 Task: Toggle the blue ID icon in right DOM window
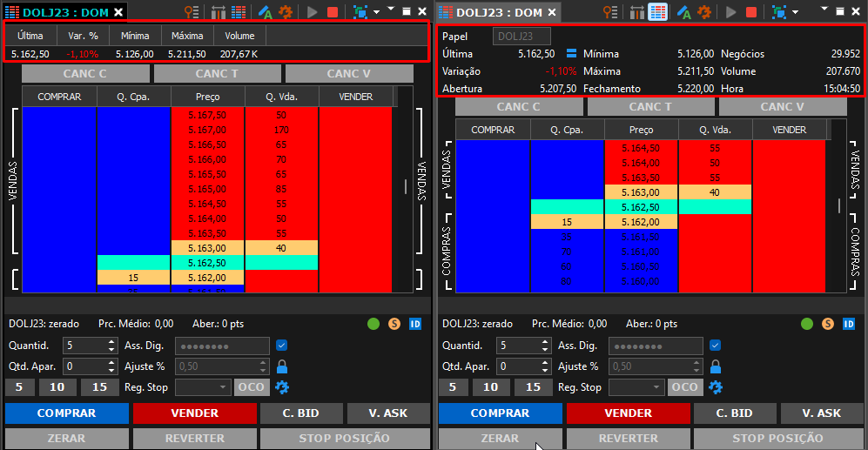(849, 324)
